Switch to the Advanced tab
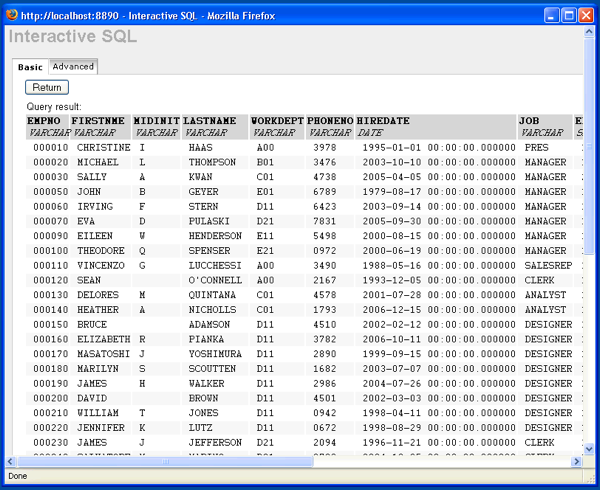The image size is (600, 490). (73, 67)
